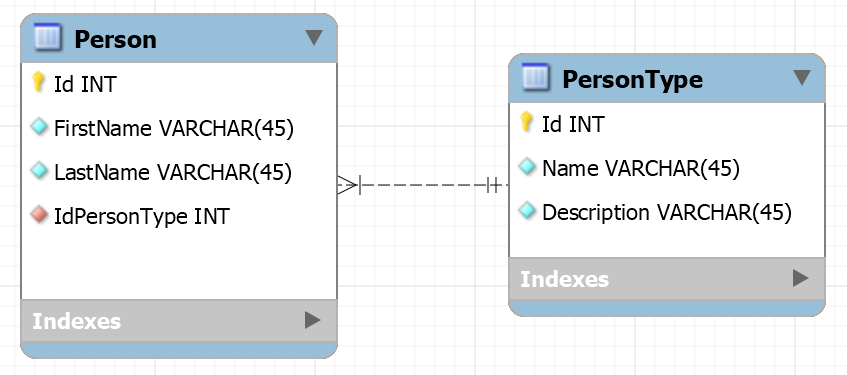Collapse the PersonType table with header arrow

click(802, 77)
